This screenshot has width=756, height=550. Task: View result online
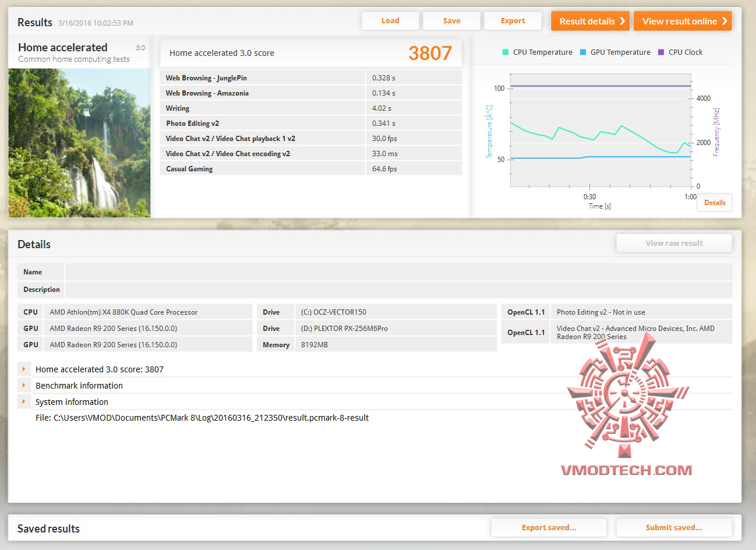pyautogui.click(x=683, y=21)
